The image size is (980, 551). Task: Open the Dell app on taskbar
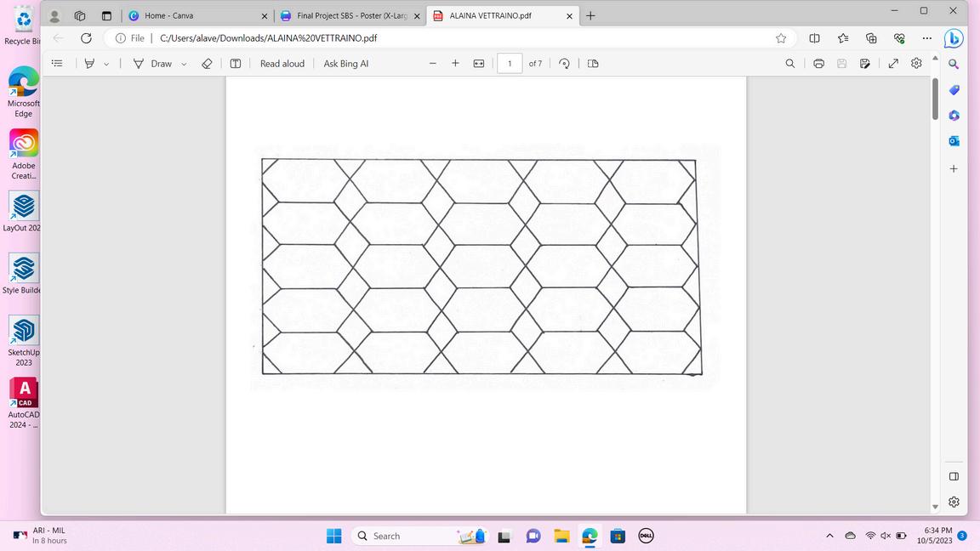[x=647, y=536]
